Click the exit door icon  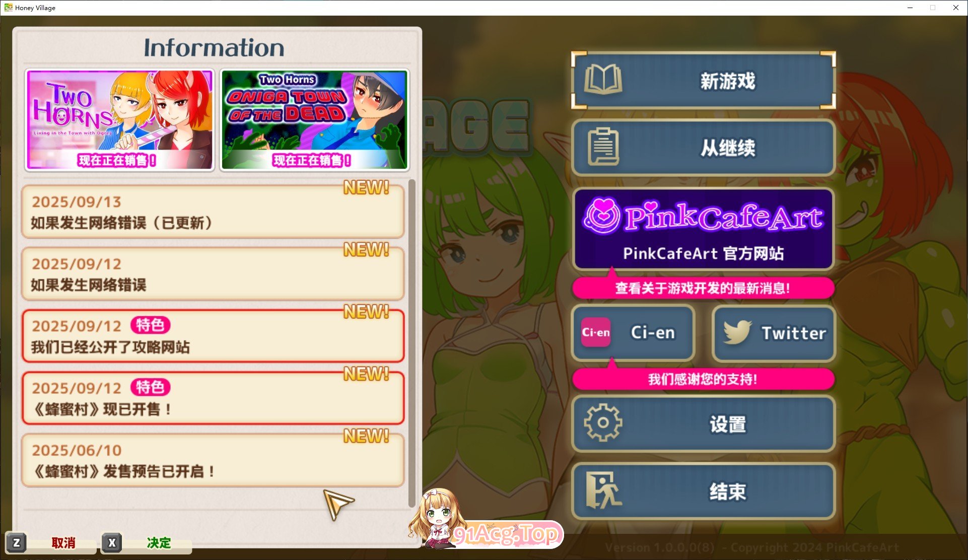[x=603, y=490]
